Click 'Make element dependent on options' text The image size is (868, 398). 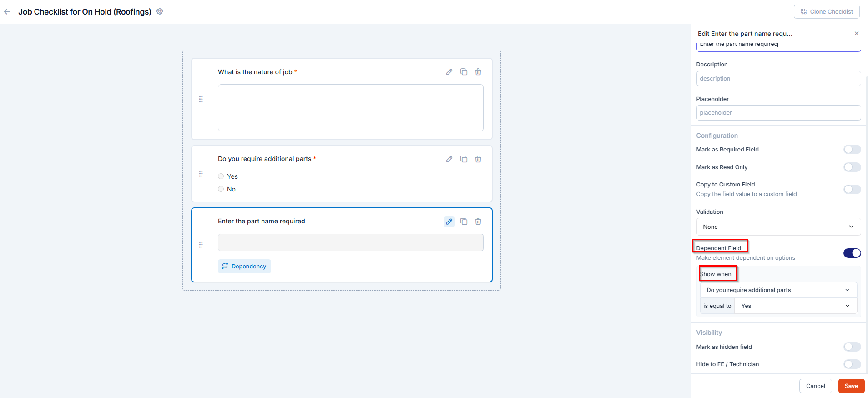[x=746, y=258]
